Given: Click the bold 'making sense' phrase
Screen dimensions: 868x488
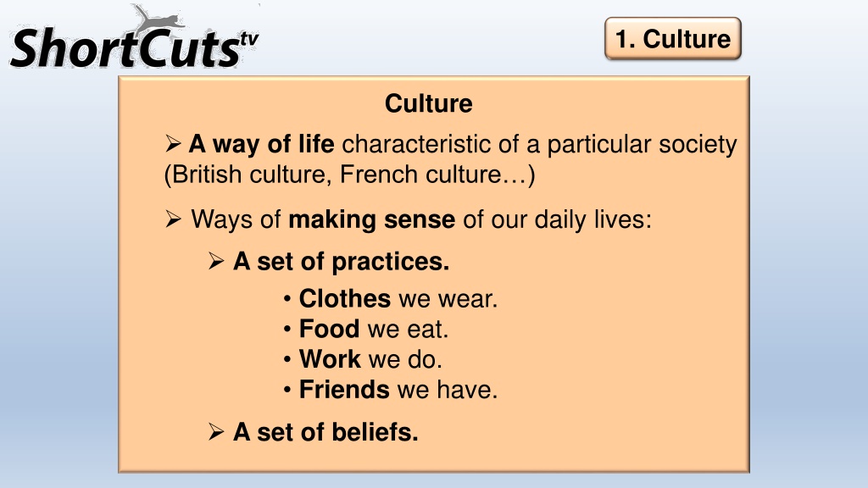Looking at the screenshot, I should (x=371, y=219).
